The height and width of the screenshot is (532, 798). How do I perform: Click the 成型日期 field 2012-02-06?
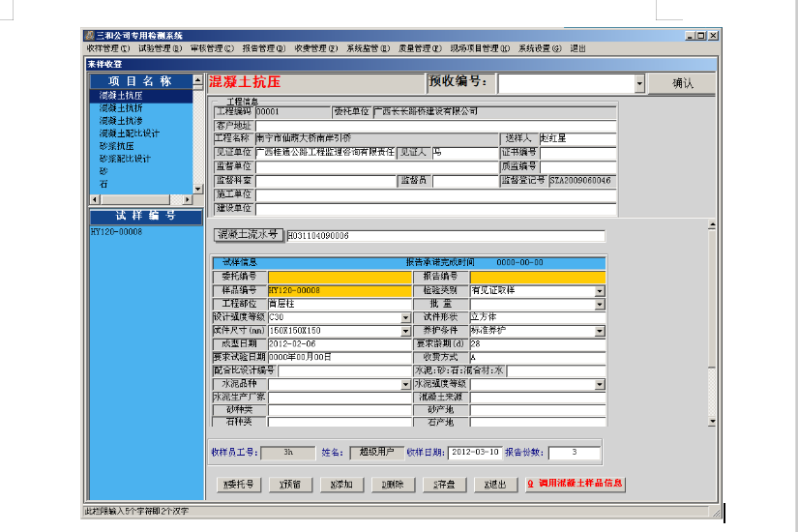[x=340, y=344]
